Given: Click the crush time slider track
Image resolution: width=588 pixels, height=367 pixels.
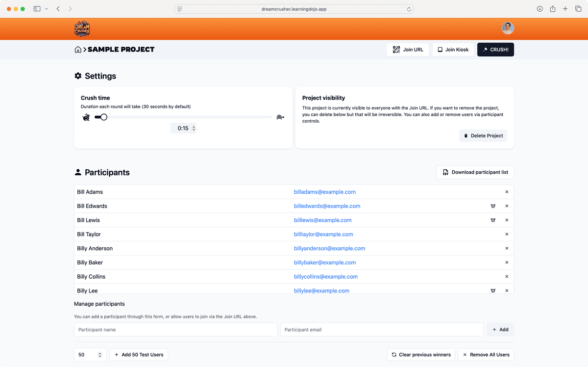Looking at the screenshot, I should coord(183,117).
